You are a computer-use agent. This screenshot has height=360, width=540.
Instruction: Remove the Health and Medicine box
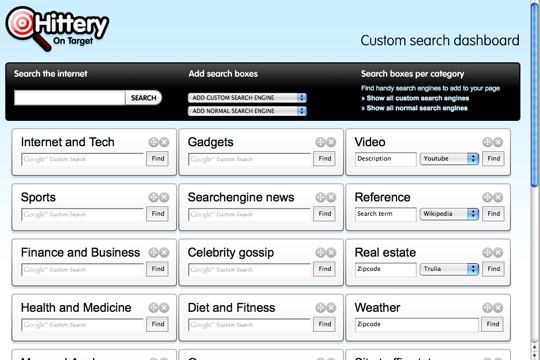pos(164,308)
